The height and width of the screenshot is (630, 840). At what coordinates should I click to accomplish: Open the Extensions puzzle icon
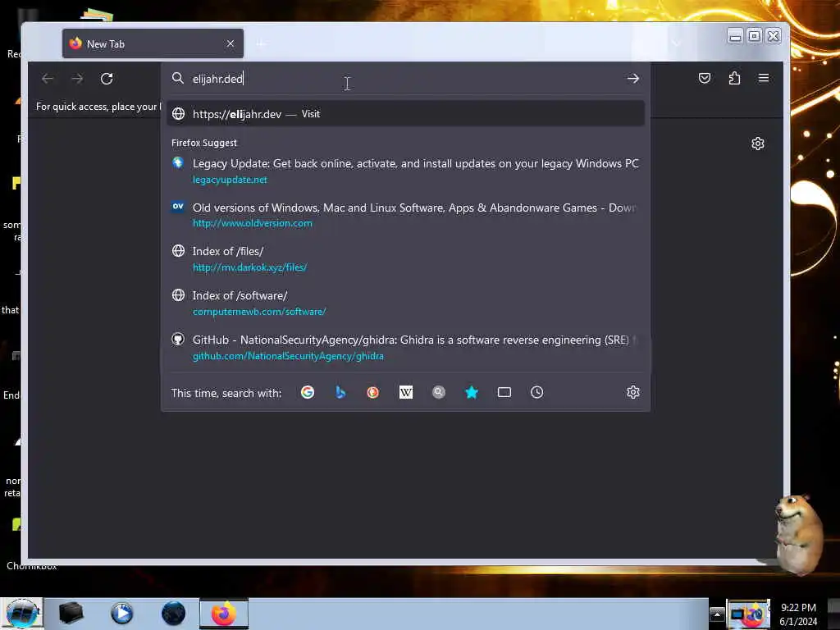point(734,79)
